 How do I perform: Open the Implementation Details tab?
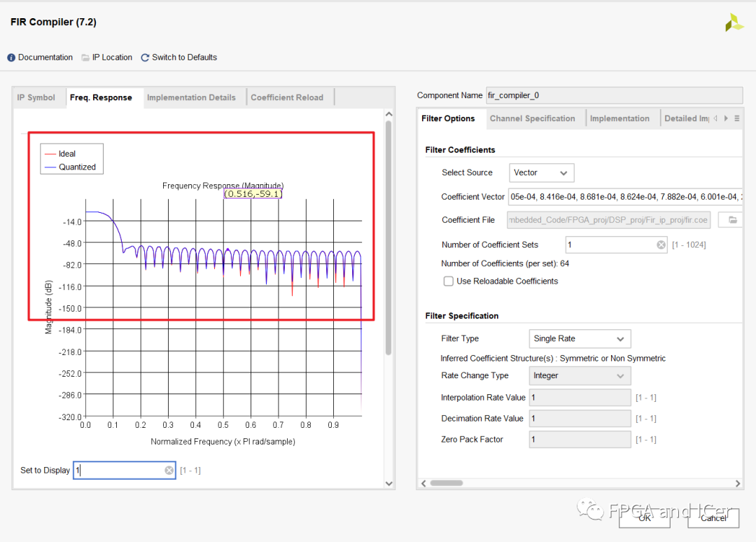(x=191, y=97)
